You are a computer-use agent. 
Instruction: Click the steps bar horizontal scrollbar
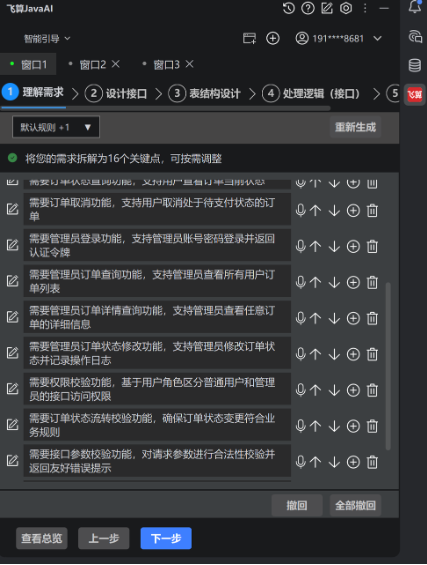(x=166, y=108)
